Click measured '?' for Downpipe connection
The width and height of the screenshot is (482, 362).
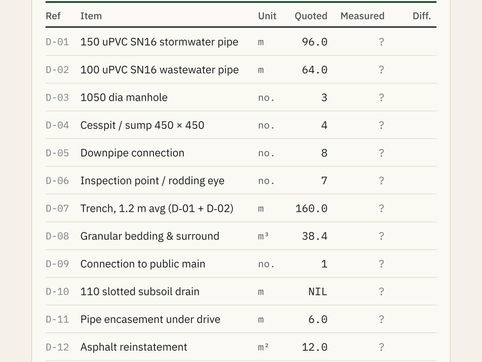[381, 153]
